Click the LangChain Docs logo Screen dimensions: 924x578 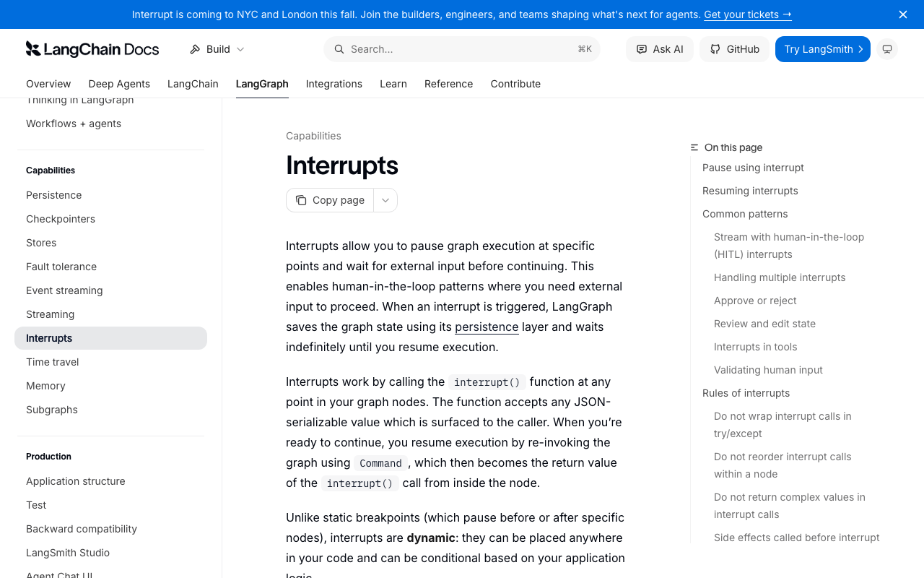pyautogui.click(x=92, y=49)
